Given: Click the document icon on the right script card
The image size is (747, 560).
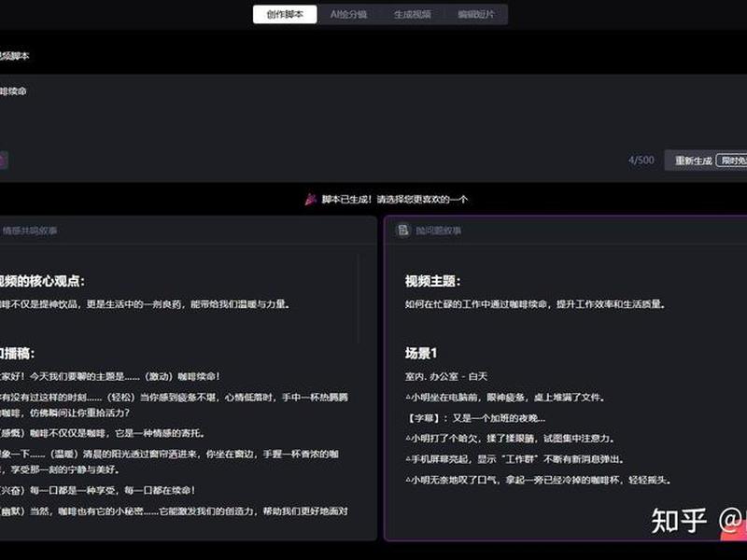Looking at the screenshot, I should [x=403, y=231].
